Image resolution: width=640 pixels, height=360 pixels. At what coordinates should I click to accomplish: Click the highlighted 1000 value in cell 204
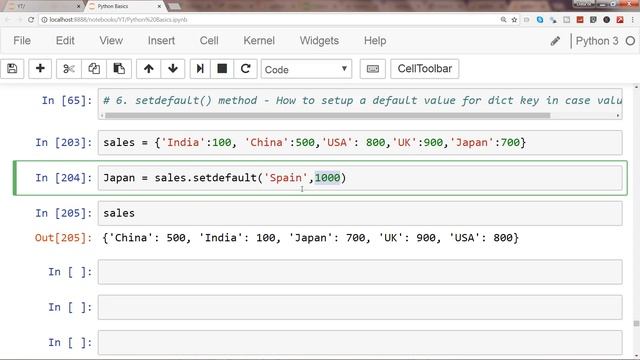coord(327,178)
